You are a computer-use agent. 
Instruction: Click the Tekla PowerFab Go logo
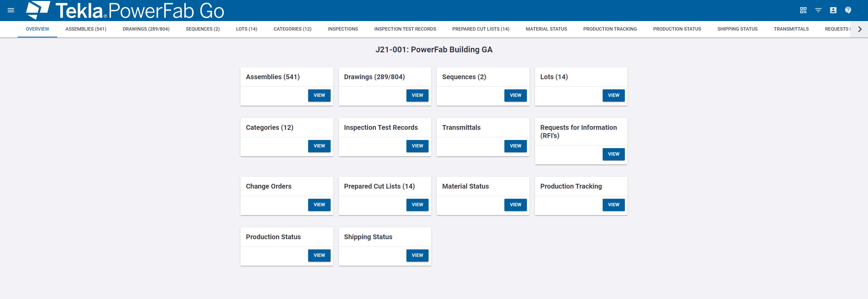125,10
